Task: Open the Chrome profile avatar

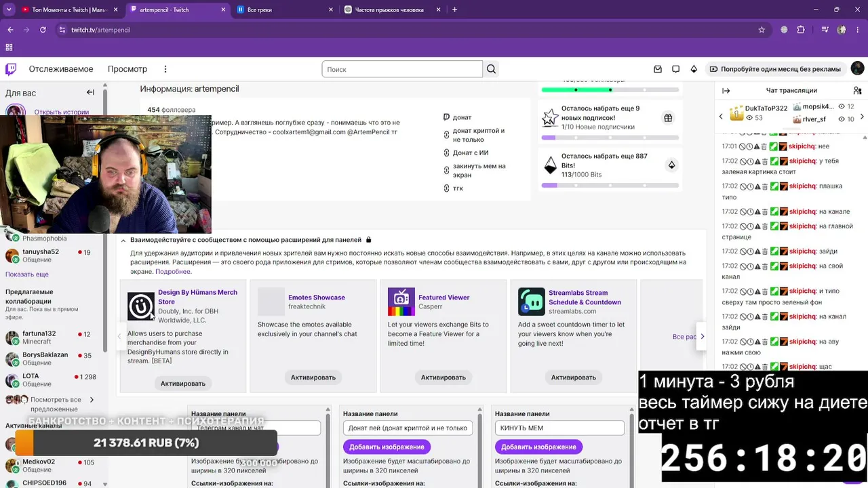Action: [x=842, y=30]
